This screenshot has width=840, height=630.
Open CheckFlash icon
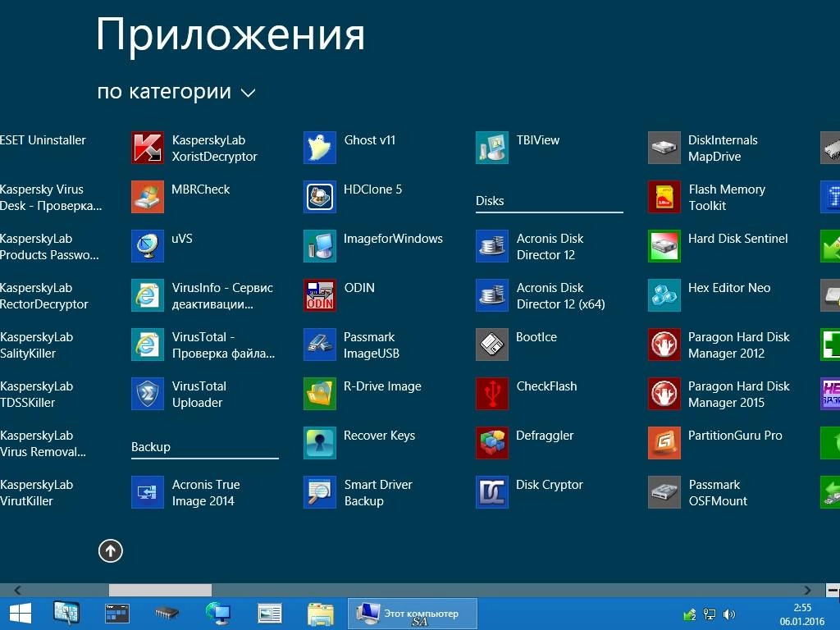(492, 395)
